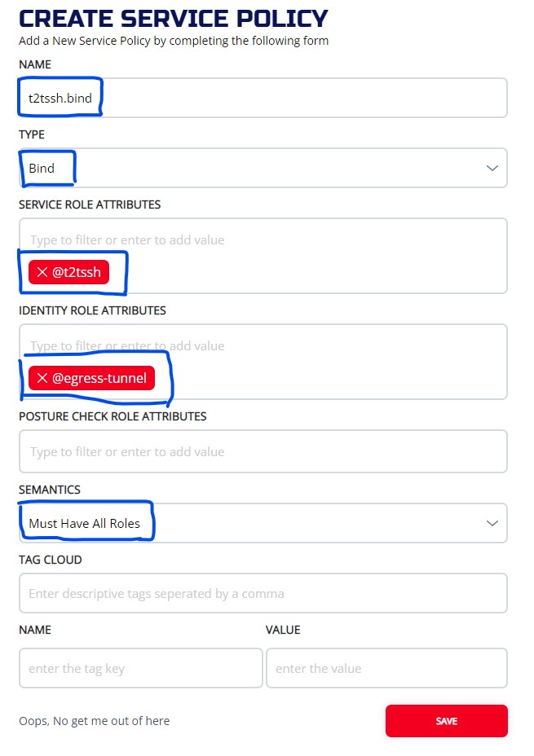
Task: Select the @egress-tunnel tag label text
Action: point(99,378)
